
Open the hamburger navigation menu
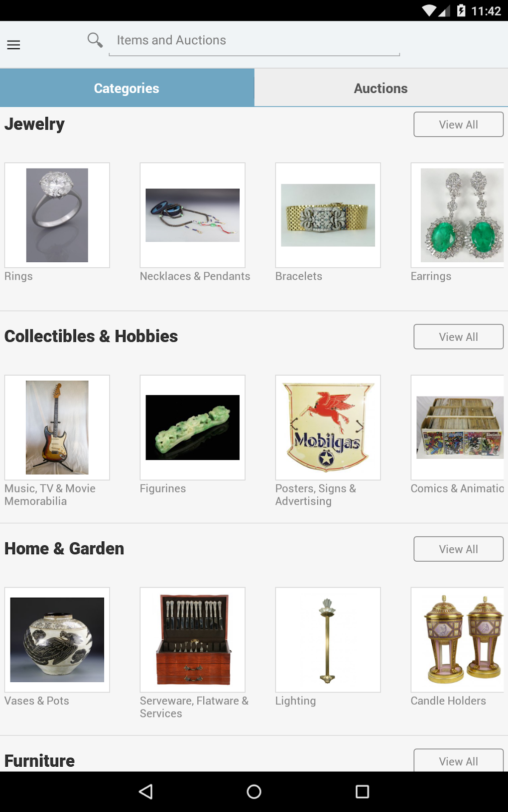pyautogui.click(x=13, y=45)
